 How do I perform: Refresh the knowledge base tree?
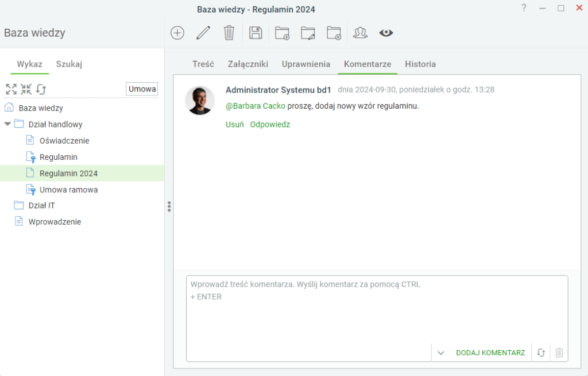(x=41, y=89)
